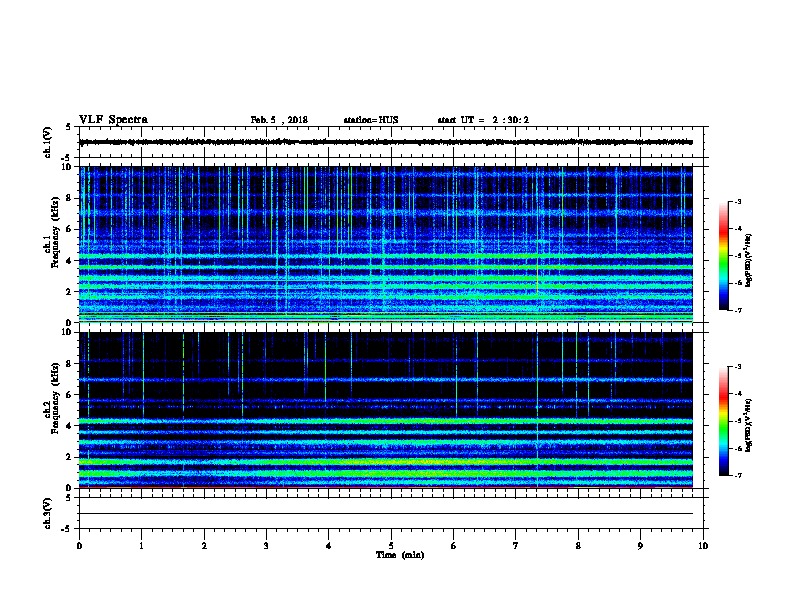Click the ch.1(V) waveform axis label
This screenshot has height=612, width=792.
[x=47, y=142]
